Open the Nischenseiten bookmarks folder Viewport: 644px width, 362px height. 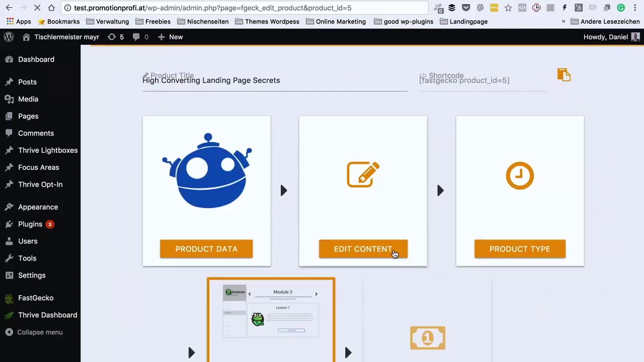(x=202, y=22)
